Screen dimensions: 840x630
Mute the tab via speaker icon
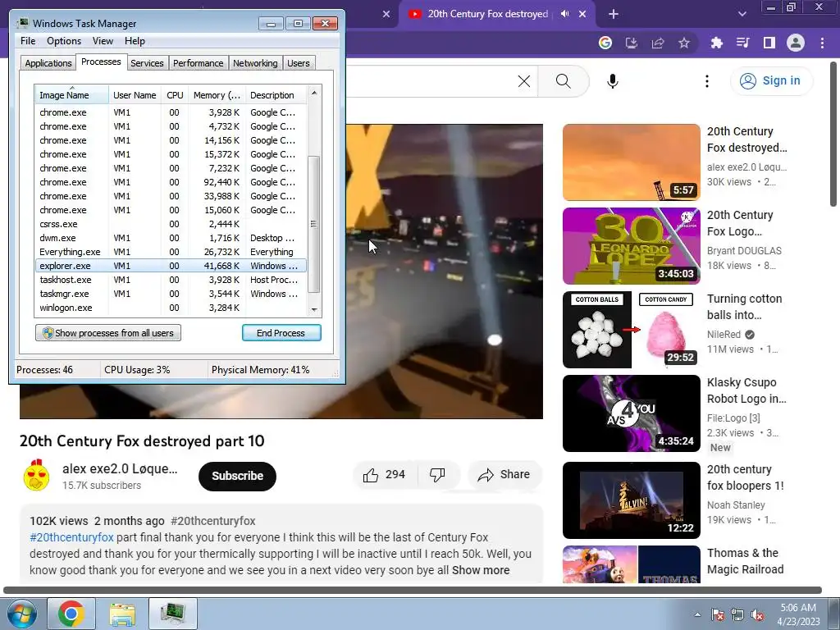click(x=564, y=14)
